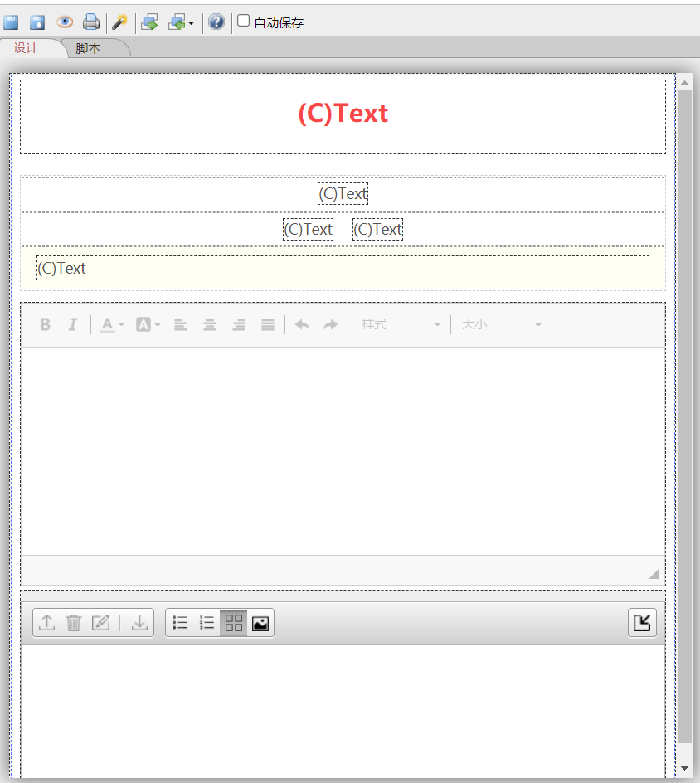Open the blue help question mark
The width and height of the screenshot is (700, 783).
click(x=216, y=22)
